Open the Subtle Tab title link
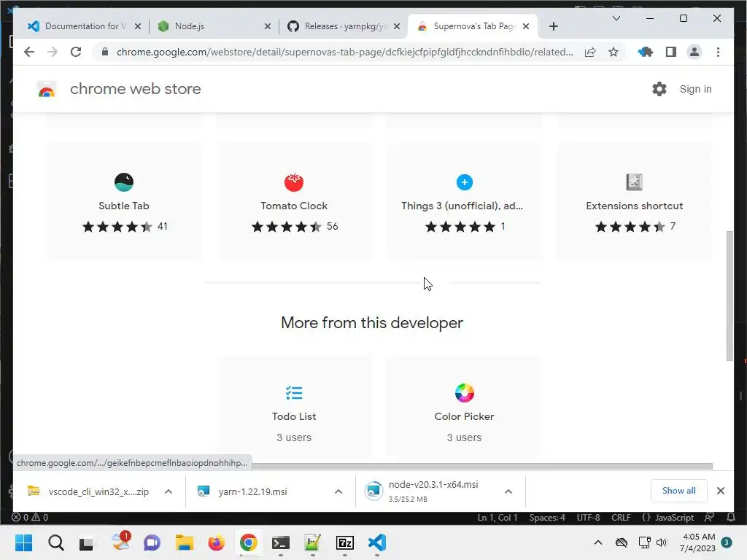 [124, 206]
